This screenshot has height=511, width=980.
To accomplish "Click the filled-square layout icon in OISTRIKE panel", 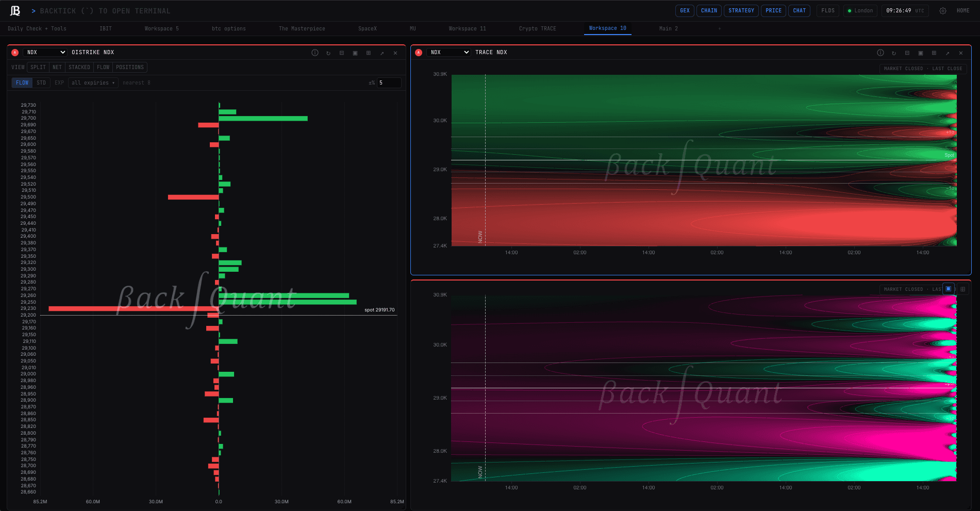I will (355, 53).
